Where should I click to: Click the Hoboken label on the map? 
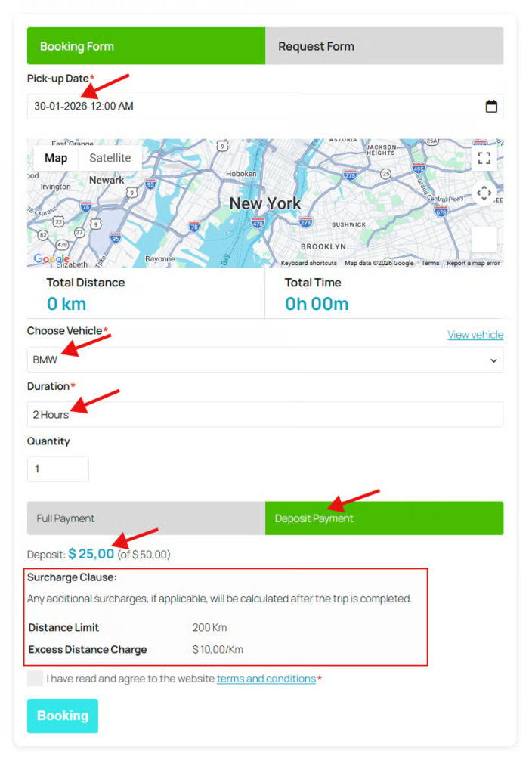(241, 174)
